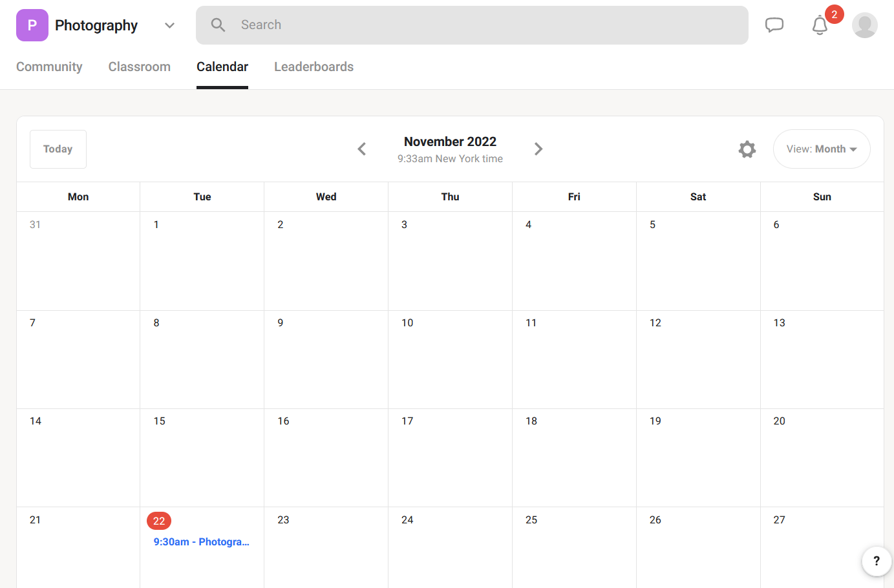Open the community switcher chevron
Viewport: 894px width, 588px height.
point(169,25)
